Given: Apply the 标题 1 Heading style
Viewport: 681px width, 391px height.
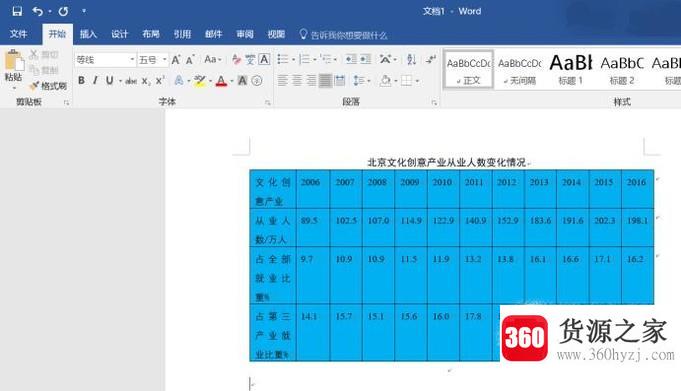Looking at the screenshot, I should pos(570,70).
